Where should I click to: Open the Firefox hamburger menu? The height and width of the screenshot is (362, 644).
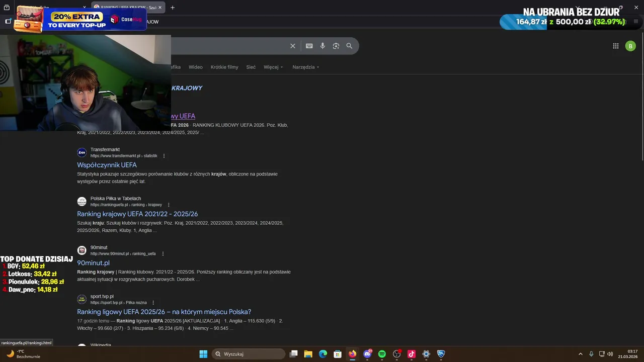coord(636,22)
